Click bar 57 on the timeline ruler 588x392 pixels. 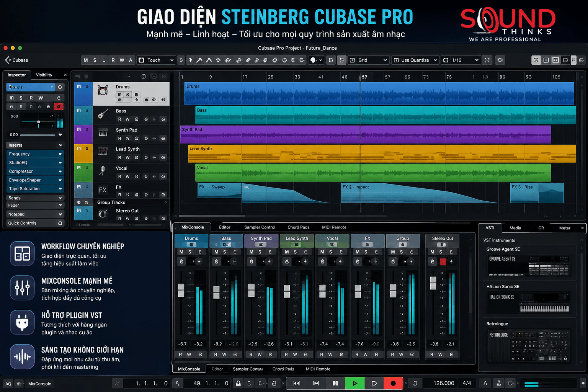tap(387, 77)
